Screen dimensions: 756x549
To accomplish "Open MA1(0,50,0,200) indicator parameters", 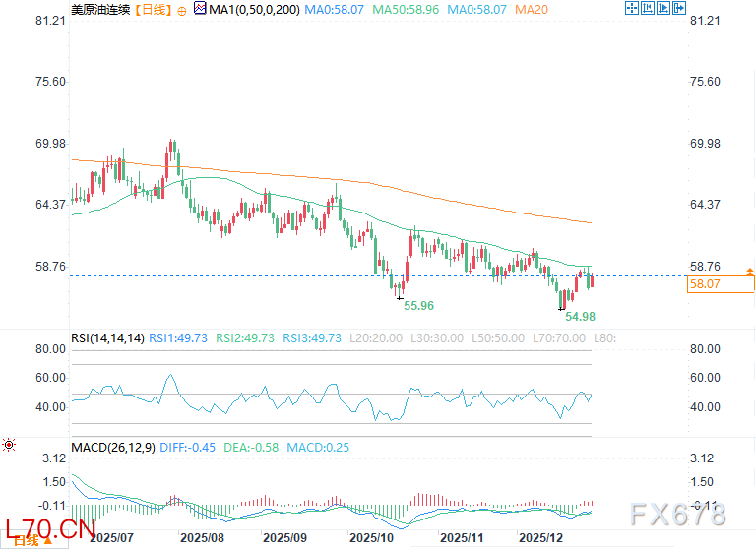I will [252, 10].
